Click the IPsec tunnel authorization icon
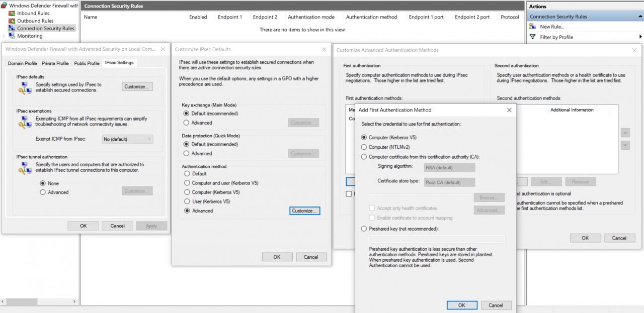The image size is (644, 313). [x=25, y=168]
